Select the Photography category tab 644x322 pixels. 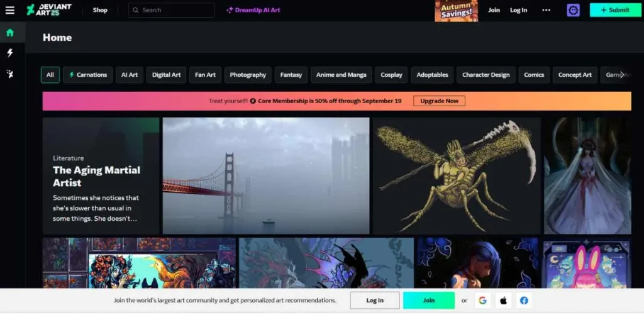tap(248, 75)
